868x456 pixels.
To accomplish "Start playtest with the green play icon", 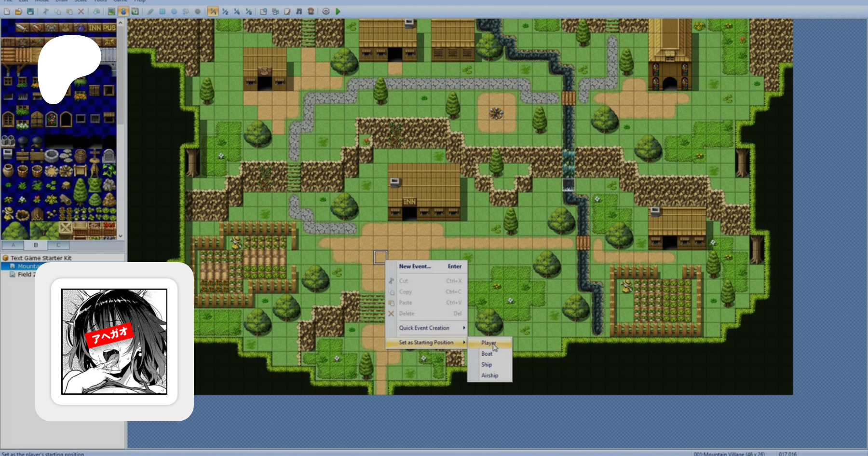I will click(338, 11).
